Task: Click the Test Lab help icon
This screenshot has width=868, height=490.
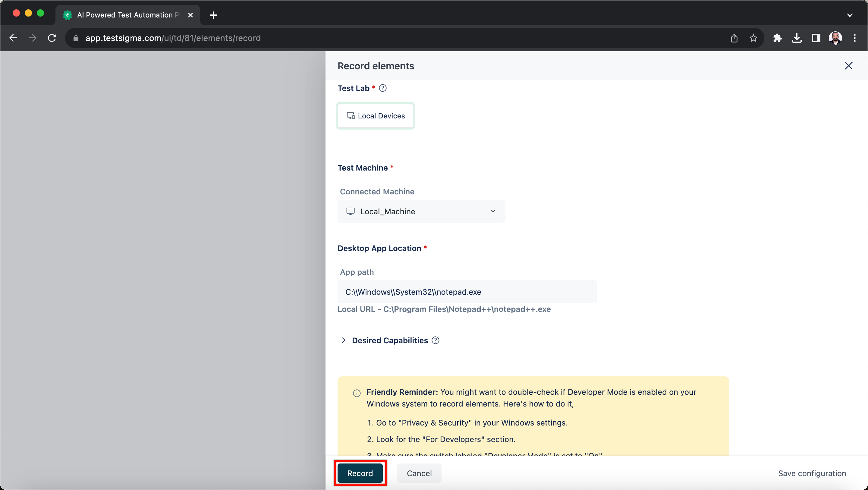Action: click(x=383, y=88)
